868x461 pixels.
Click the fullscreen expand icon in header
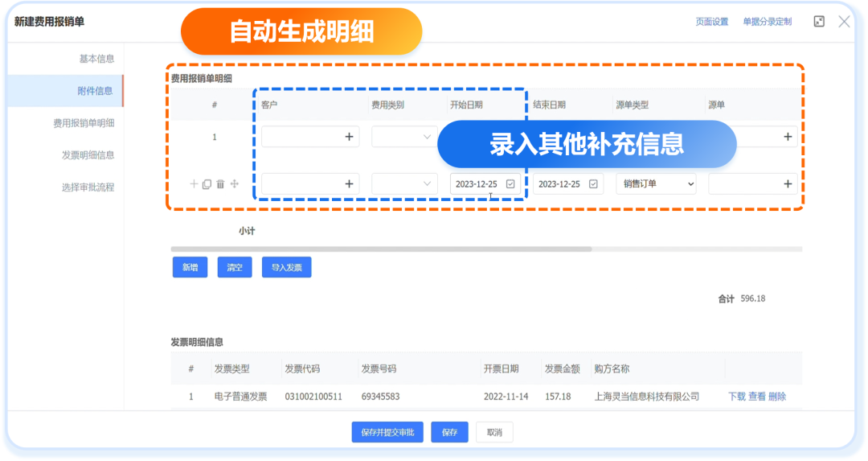819,22
